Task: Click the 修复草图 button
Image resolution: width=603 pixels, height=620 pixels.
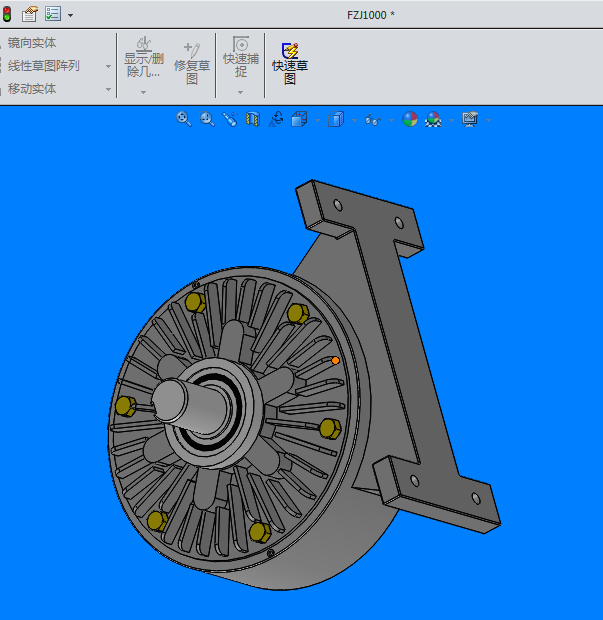Action: [x=192, y=63]
